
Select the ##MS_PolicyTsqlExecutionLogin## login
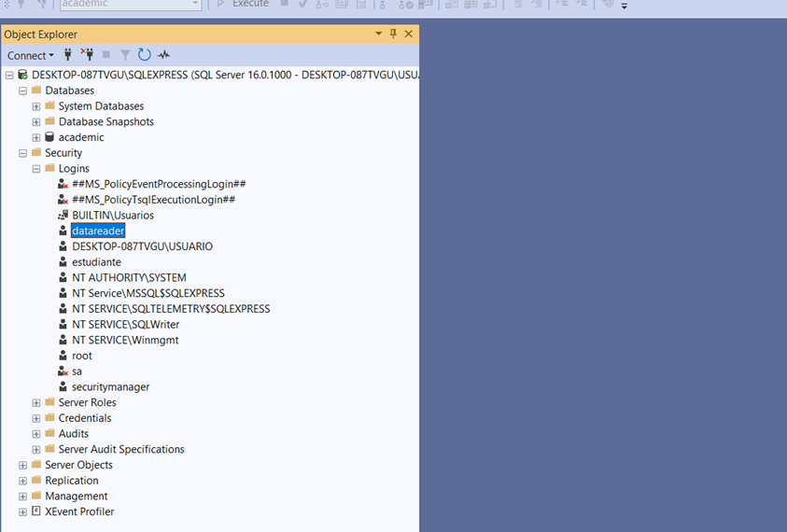154,200
